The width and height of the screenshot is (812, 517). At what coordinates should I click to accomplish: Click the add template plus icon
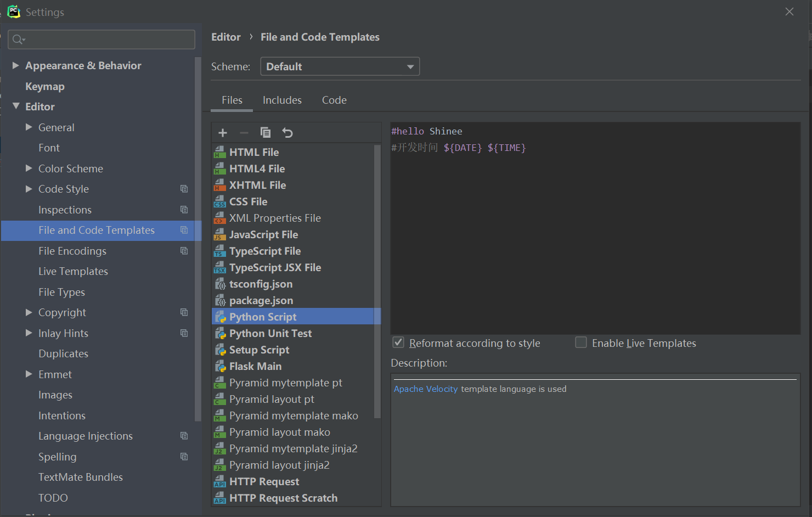222,133
